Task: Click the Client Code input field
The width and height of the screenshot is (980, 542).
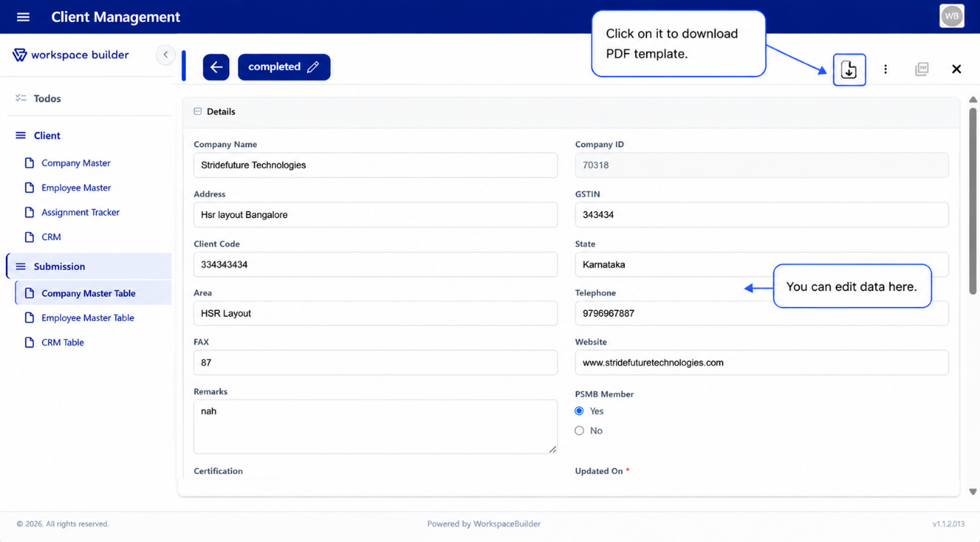Action: 375,265
